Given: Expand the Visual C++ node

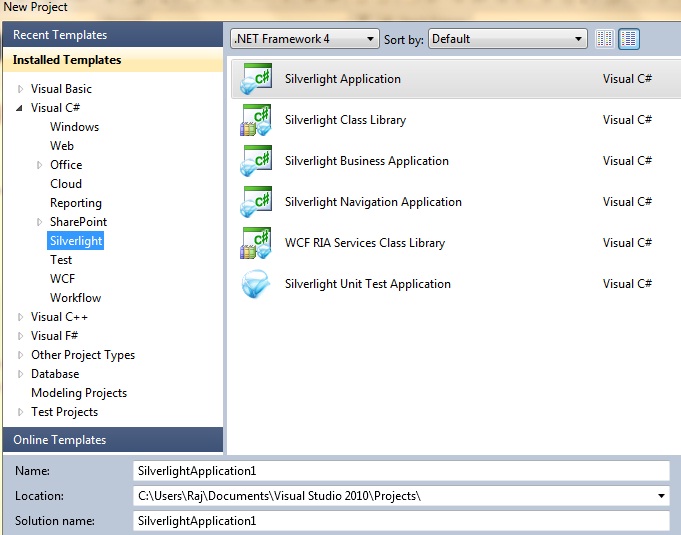Looking at the screenshot, I should click(20, 317).
